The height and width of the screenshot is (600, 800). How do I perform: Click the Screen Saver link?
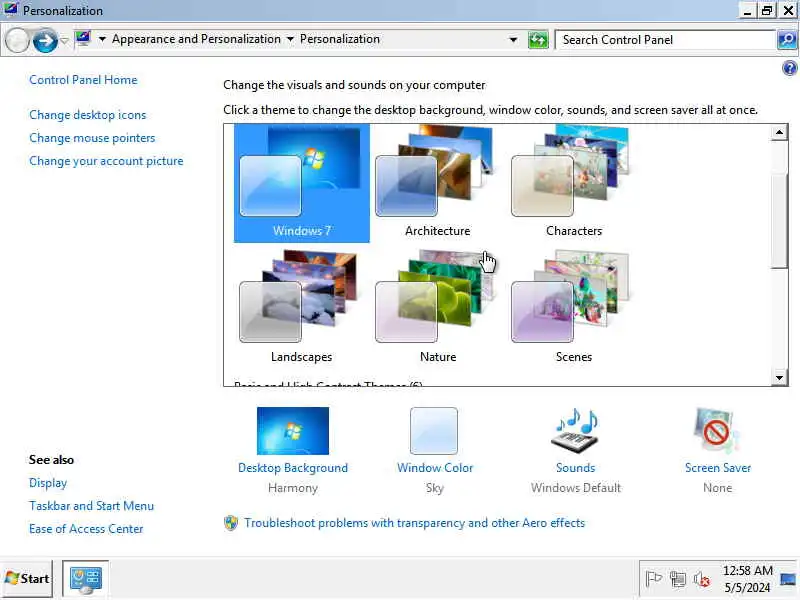pos(717,468)
